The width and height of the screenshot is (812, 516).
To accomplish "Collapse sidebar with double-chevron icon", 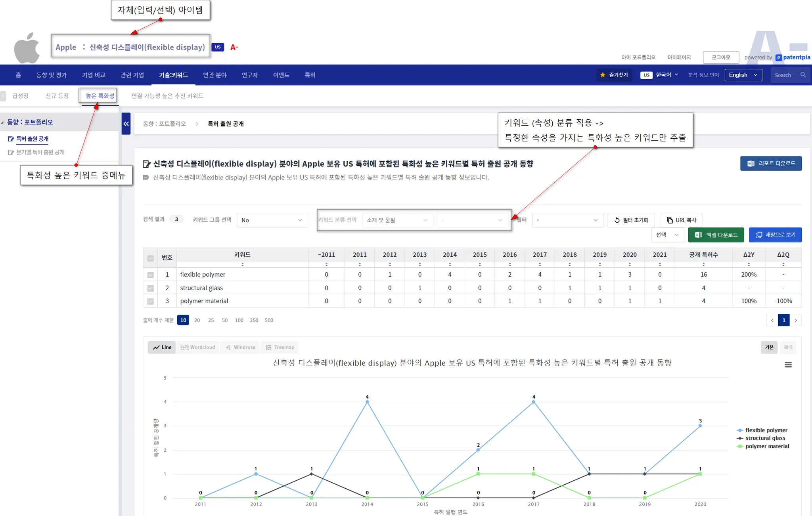I will (x=126, y=124).
